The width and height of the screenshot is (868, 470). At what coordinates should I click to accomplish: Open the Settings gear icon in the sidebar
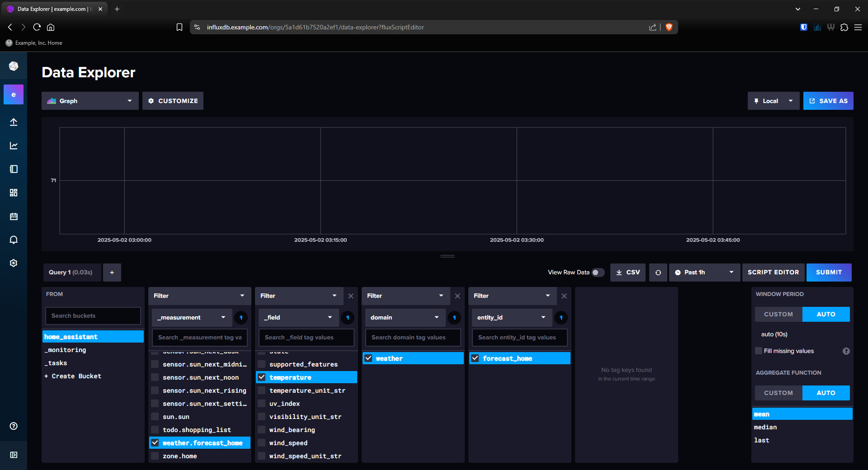(14, 263)
